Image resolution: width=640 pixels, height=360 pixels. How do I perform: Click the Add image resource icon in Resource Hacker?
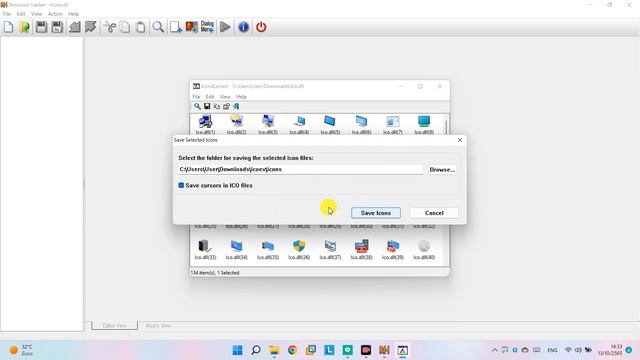coord(191,27)
